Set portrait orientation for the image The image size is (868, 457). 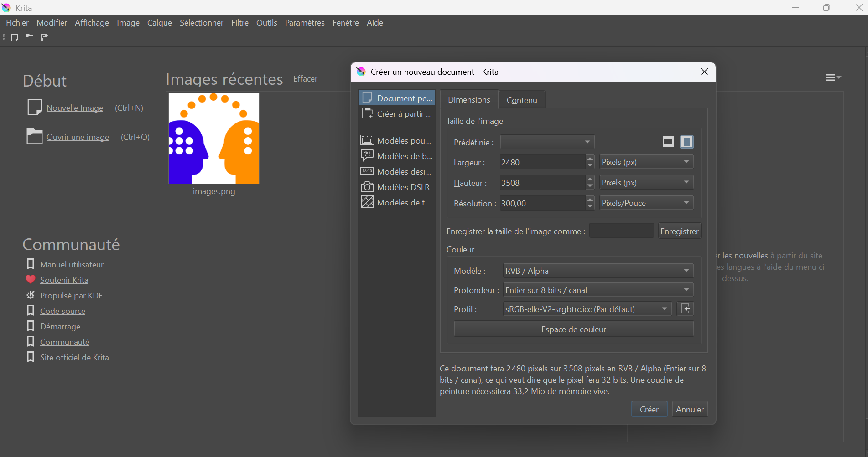click(687, 142)
